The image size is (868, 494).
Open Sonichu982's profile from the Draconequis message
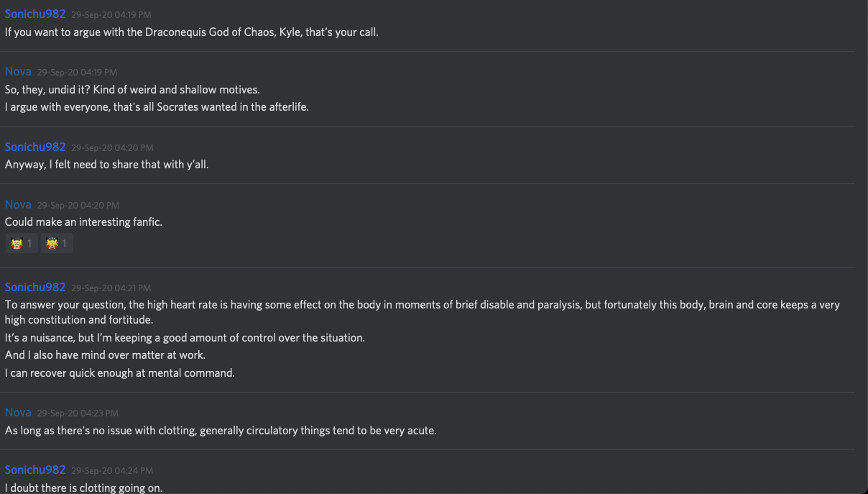[35, 14]
